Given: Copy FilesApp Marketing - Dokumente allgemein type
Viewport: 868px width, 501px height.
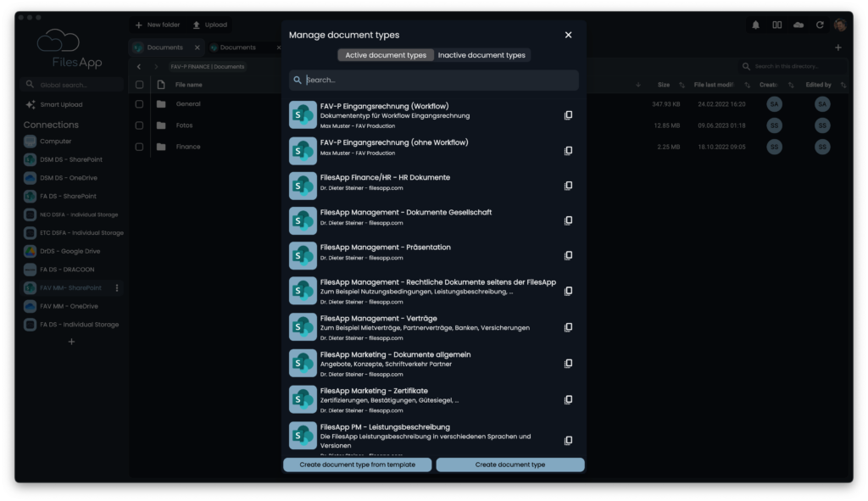Looking at the screenshot, I should [x=568, y=364].
